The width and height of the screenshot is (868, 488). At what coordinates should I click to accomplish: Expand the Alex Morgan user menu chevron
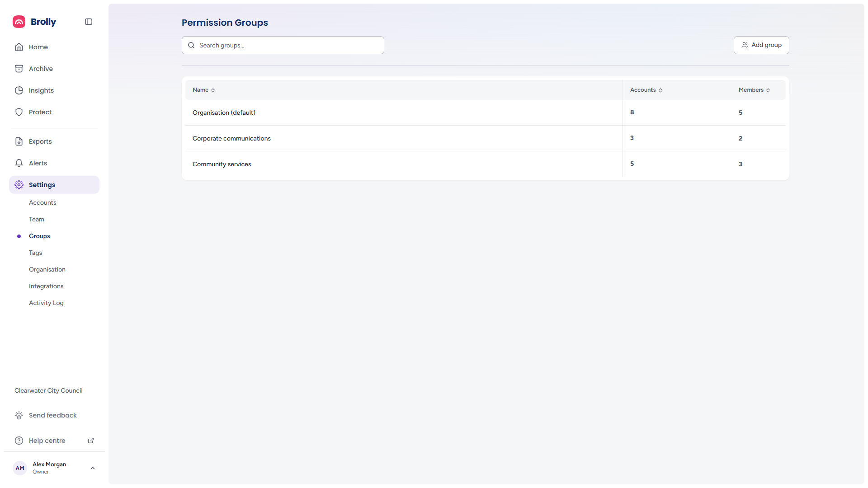[93, 468]
